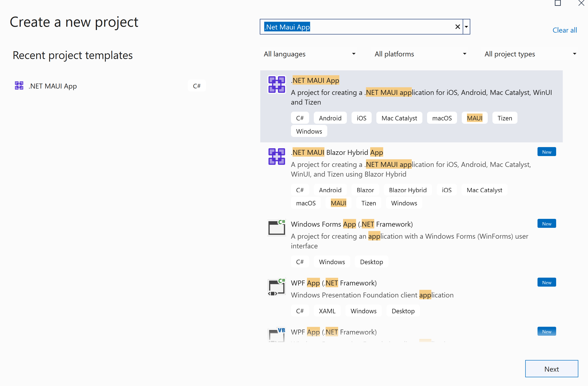Image resolution: width=588 pixels, height=386 pixels.
Task: Select the .NET MAUI Blazor Hybrid App title
Action: pos(337,152)
